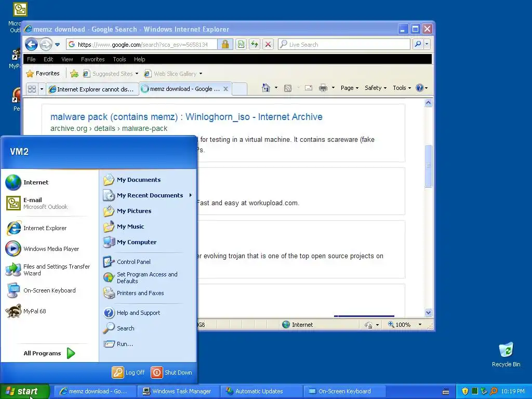Click Add to Favorites Bar icon
532x399 pixels.
pos(74,74)
